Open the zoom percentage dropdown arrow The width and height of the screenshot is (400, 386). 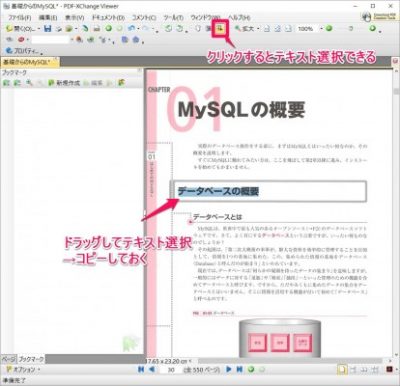322,29
